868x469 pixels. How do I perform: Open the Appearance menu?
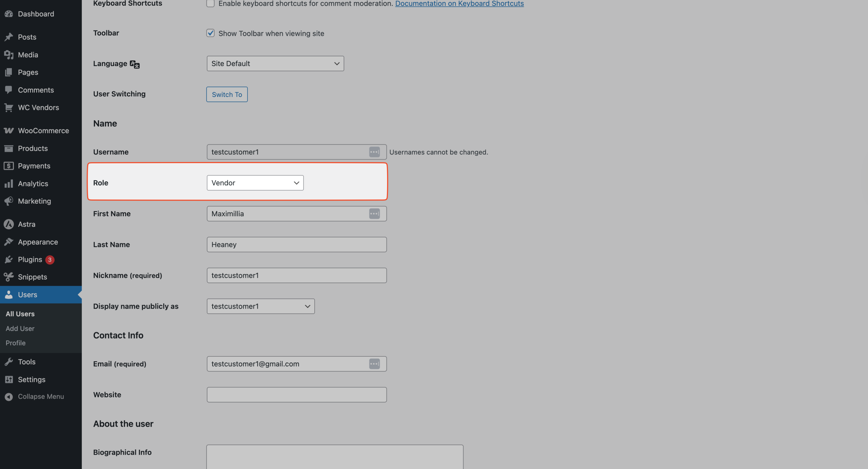41,242
